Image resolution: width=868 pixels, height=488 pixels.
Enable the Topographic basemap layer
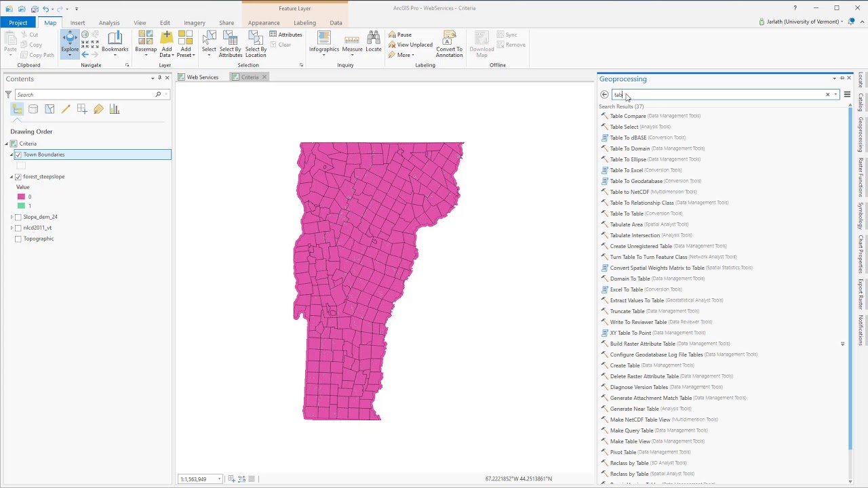[x=18, y=239]
